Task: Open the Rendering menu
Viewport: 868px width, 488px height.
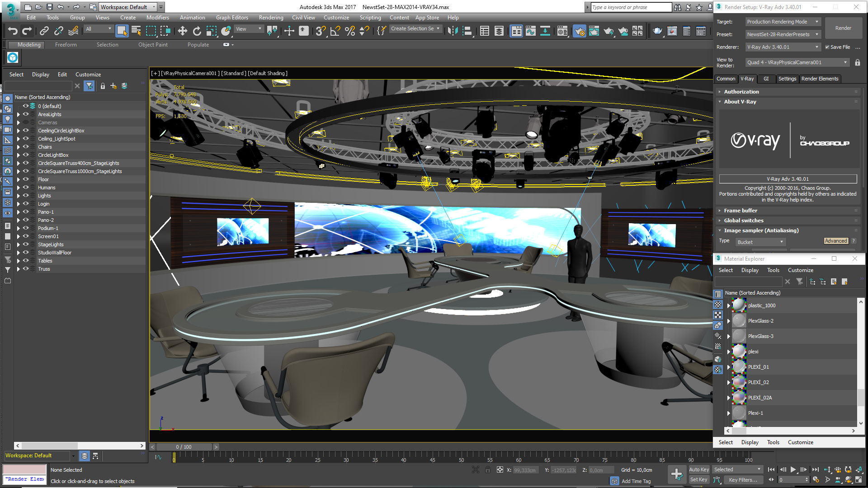Action: coord(271,18)
